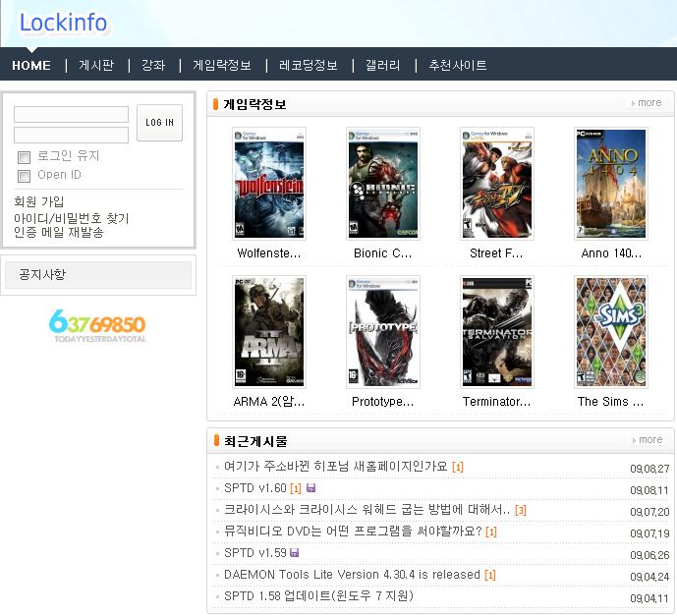Click the date 09.04.11
Viewport: 677px width, 616px height.
tap(649, 598)
